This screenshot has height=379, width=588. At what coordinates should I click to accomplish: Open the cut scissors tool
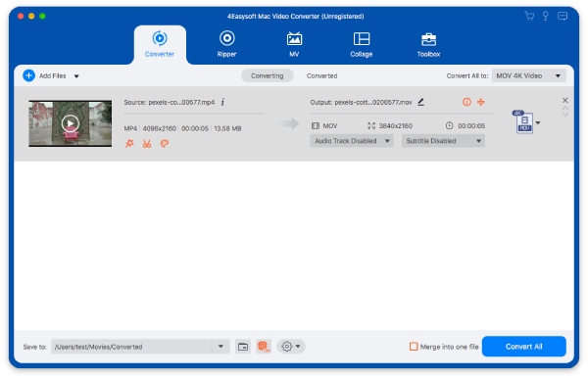pos(147,143)
